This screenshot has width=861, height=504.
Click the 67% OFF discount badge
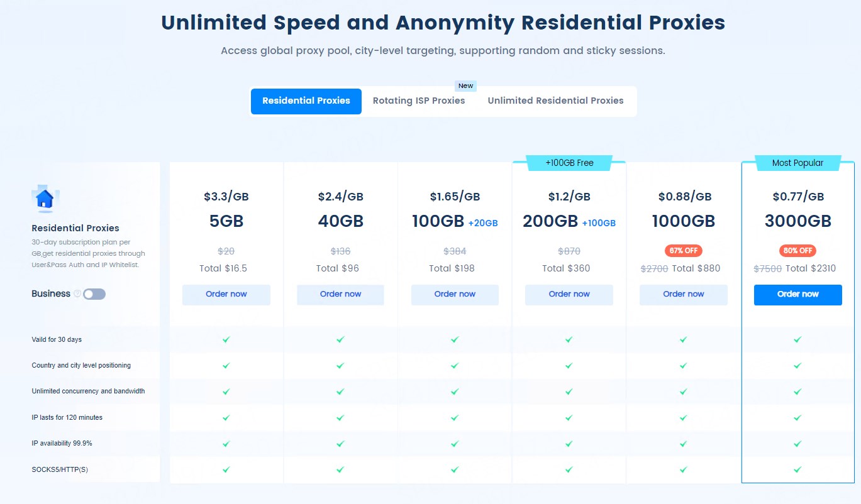(x=683, y=251)
